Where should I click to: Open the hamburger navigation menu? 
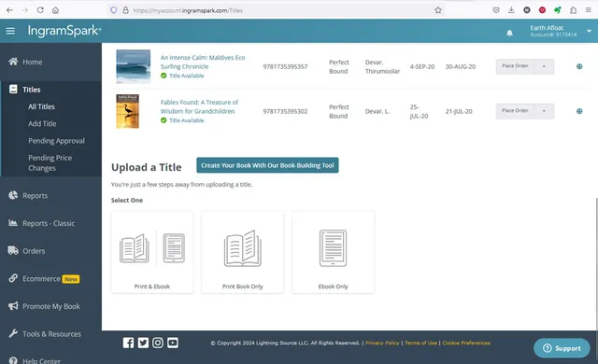[x=10, y=31]
